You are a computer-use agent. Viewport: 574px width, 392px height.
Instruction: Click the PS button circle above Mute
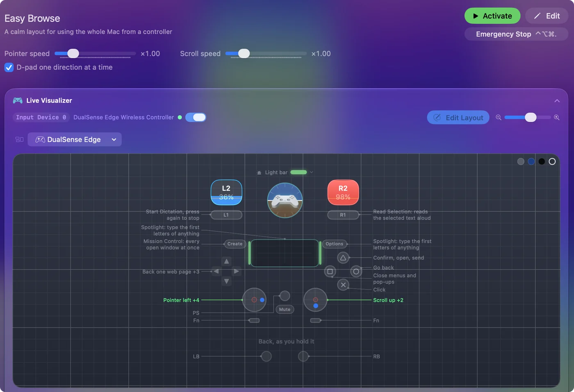285,296
